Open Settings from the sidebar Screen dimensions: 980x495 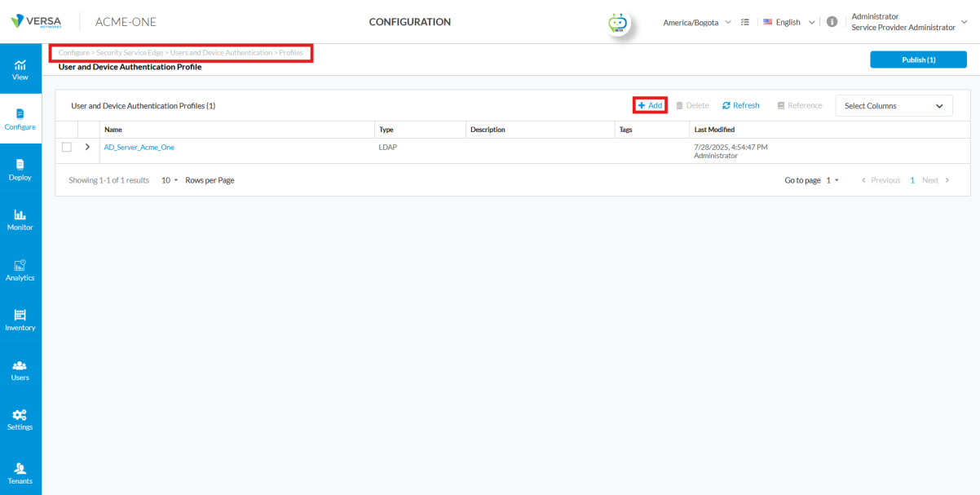[x=20, y=420]
